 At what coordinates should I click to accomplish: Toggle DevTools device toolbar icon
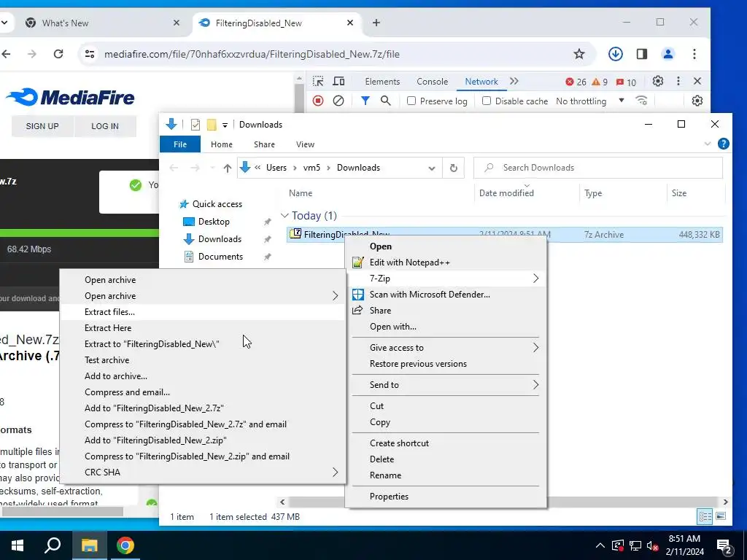pyautogui.click(x=338, y=81)
